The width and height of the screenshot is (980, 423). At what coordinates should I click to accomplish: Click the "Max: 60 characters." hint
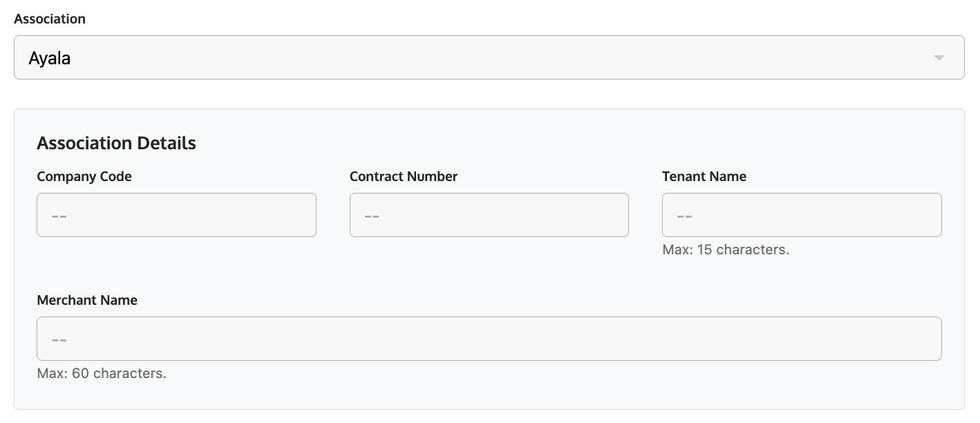click(102, 373)
